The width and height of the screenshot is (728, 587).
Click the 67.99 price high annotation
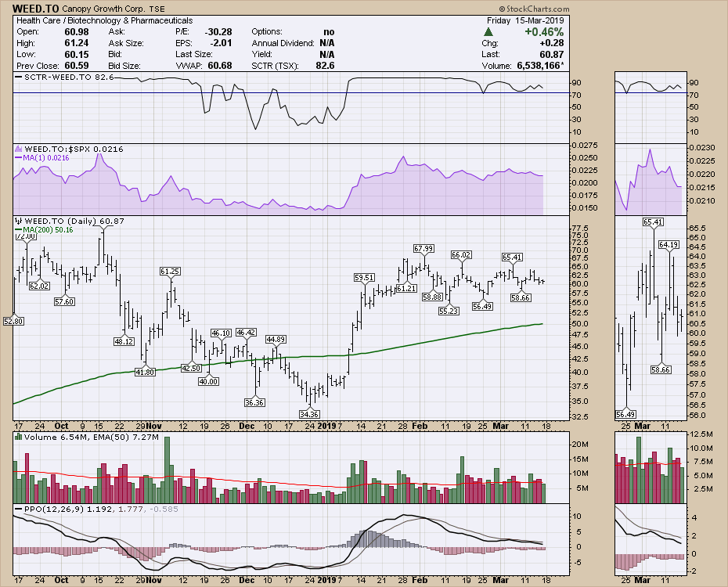[423, 249]
